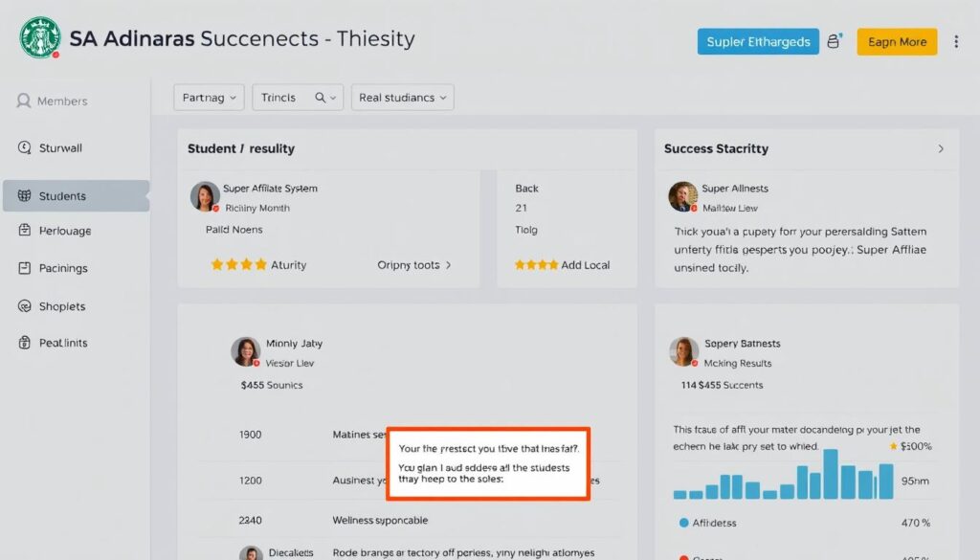Screen dimensions: 980x560
Task: Click the Shoplets icon in the sidebar
Action: tap(24, 305)
